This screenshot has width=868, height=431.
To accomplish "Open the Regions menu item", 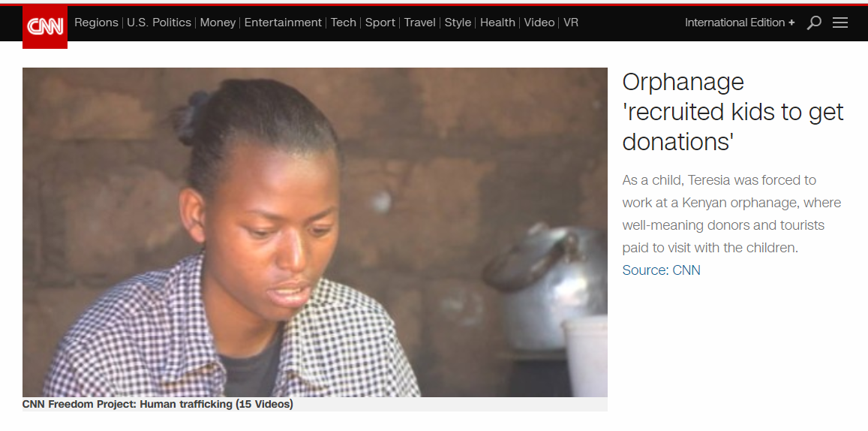I will (x=96, y=23).
